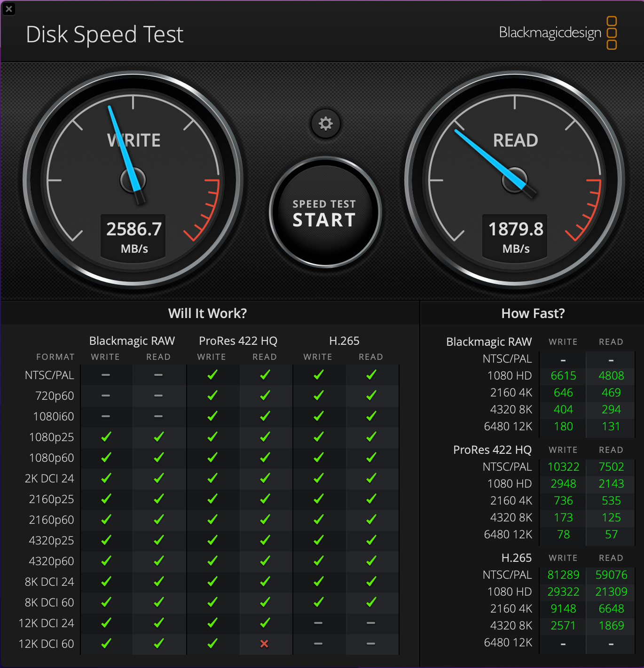Screen dimensions: 644x668
Task: Click the green checkmark for Blackmagic RAW 8K DCI 24
Action: [x=105, y=582]
